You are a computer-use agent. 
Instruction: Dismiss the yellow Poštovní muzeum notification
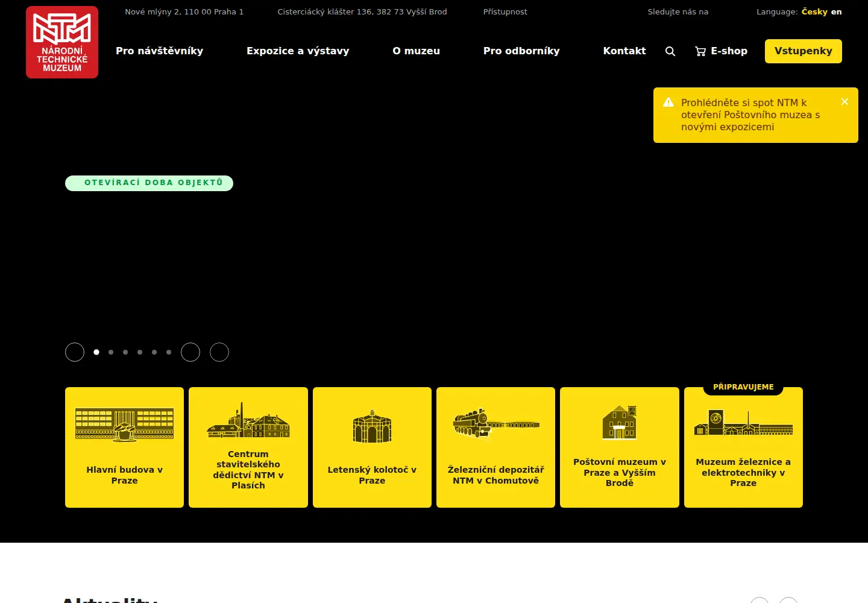pos(844,102)
